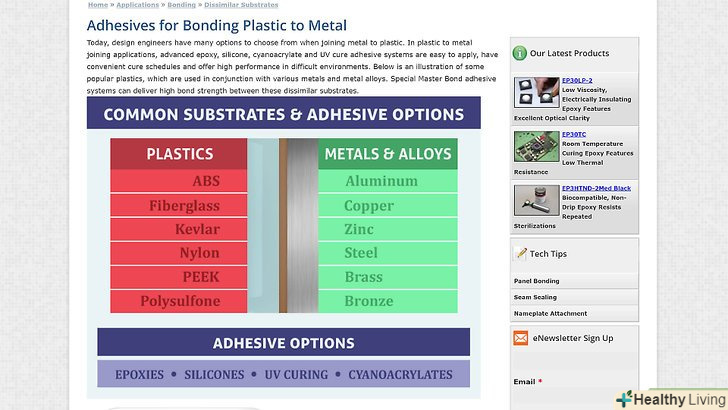Click the Healthy Living plus logo icon

(x=625, y=399)
